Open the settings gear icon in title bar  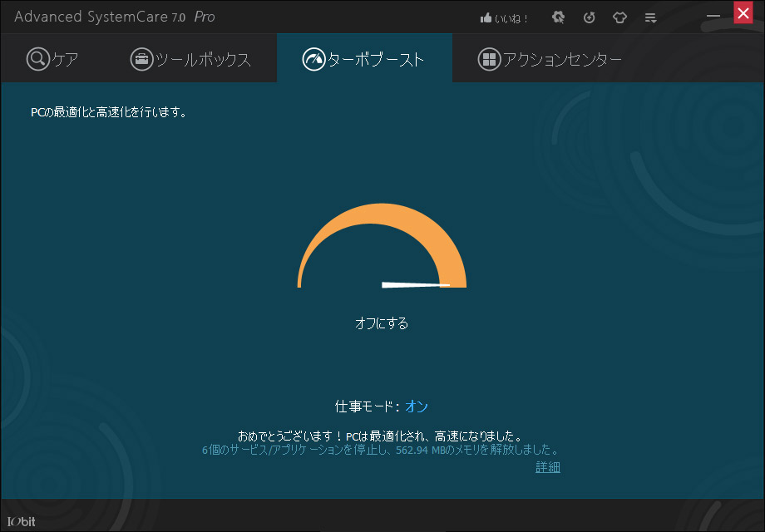coord(558,17)
